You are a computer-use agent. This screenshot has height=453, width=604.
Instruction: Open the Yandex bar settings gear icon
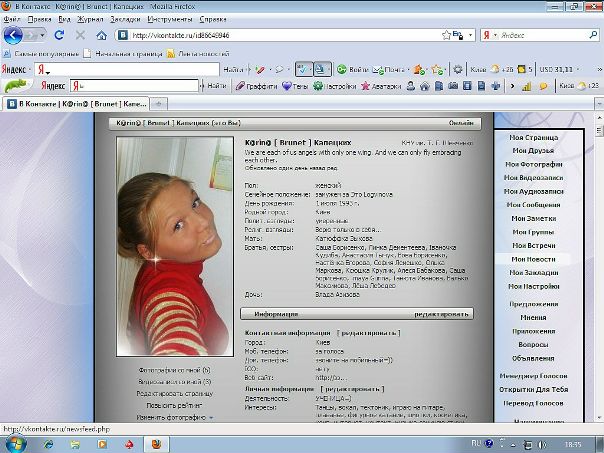tap(458, 69)
